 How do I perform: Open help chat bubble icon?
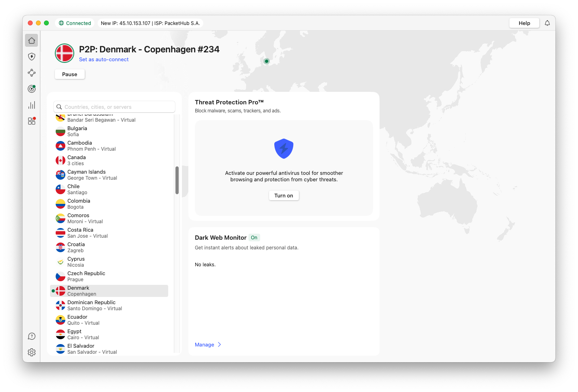point(31,336)
